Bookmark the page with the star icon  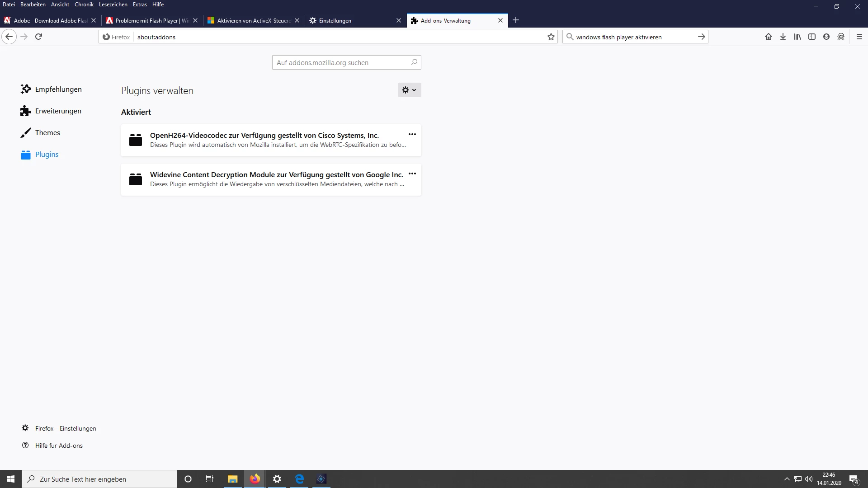click(x=551, y=37)
